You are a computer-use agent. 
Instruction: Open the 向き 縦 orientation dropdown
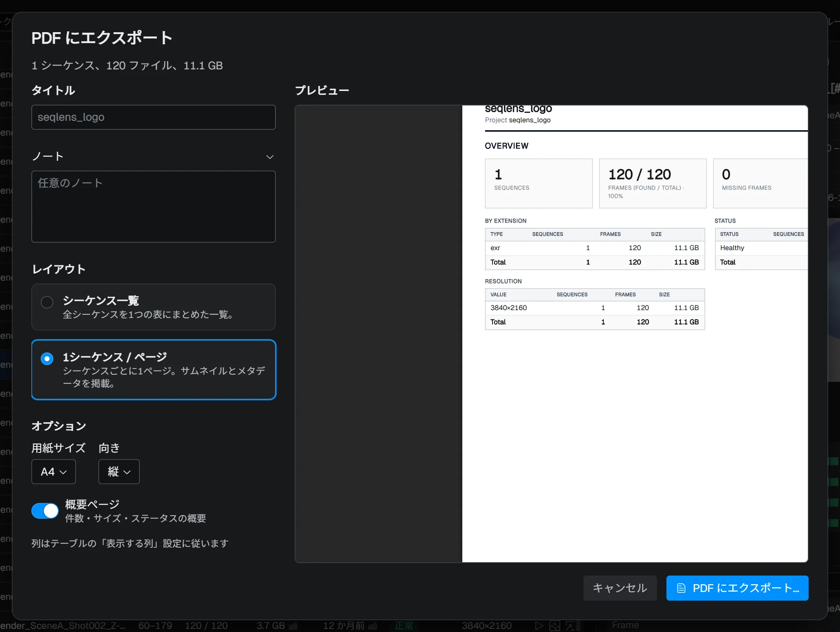pyautogui.click(x=119, y=472)
